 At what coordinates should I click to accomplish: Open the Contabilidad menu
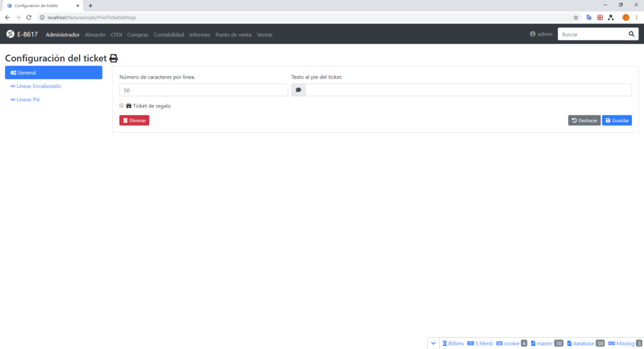click(169, 35)
